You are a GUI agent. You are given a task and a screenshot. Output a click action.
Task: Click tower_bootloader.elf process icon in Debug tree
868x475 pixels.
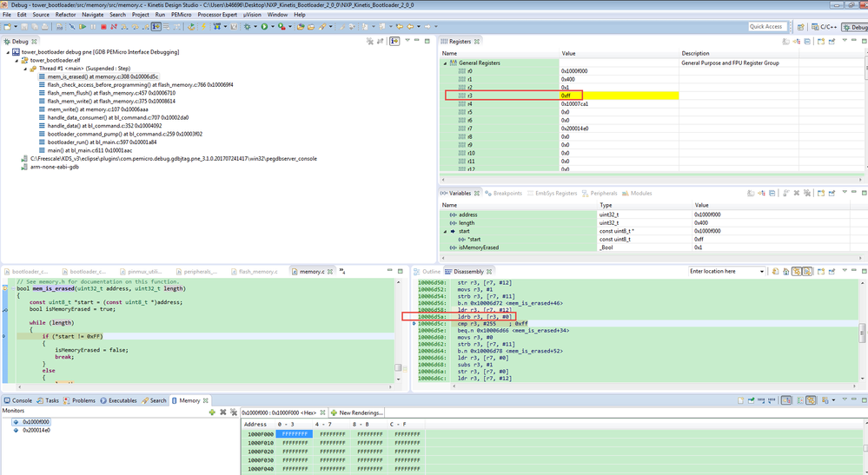24,60
